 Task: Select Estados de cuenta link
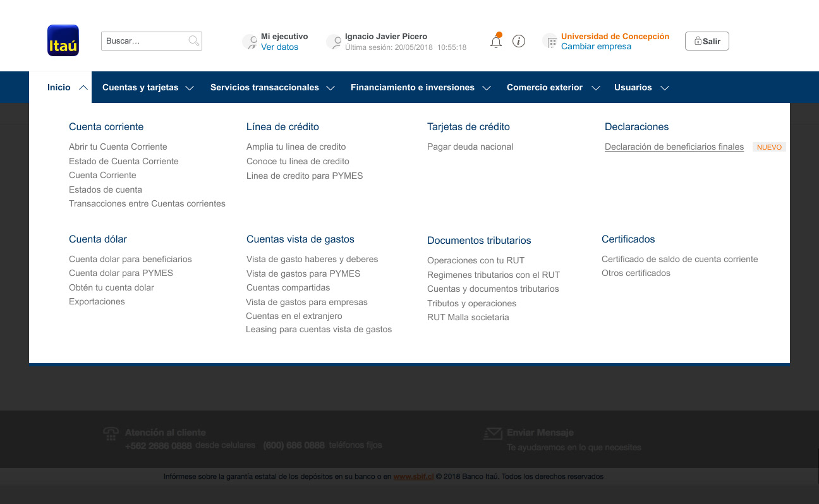coord(106,189)
